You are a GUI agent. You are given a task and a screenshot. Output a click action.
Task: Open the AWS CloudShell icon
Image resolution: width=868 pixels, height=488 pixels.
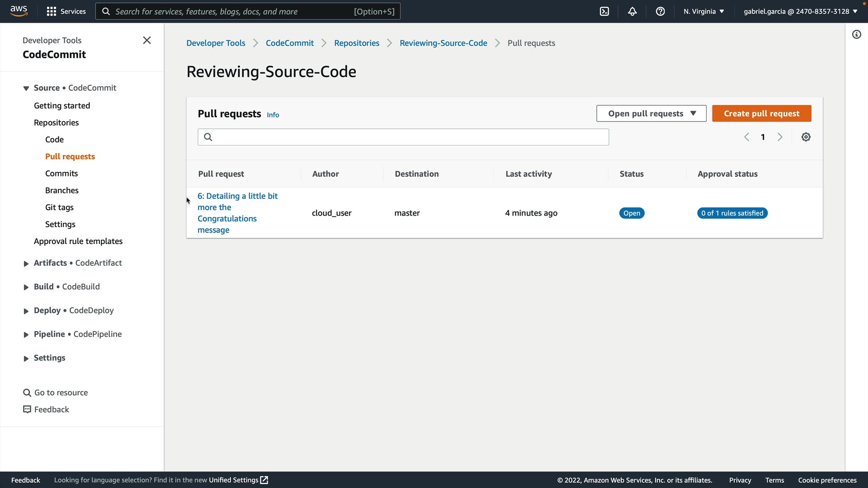click(x=604, y=11)
